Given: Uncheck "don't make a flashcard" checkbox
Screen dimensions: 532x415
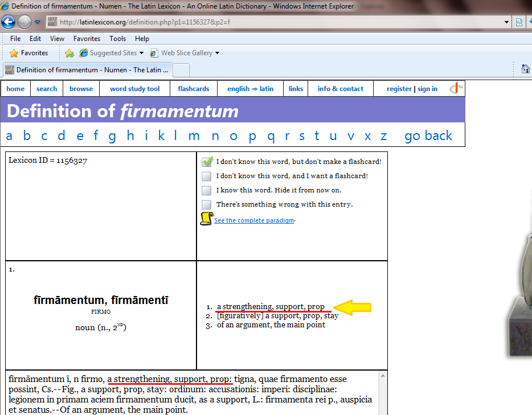Looking at the screenshot, I should 207,162.
